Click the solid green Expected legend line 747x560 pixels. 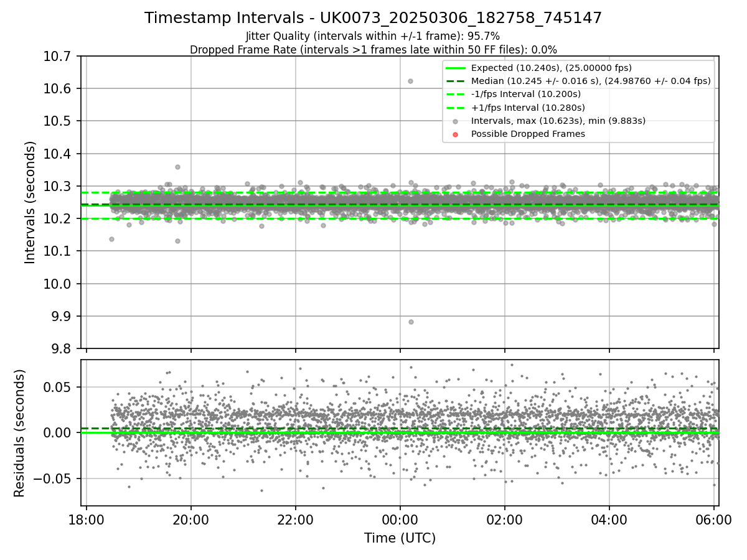pyautogui.click(x=455, y=68)
